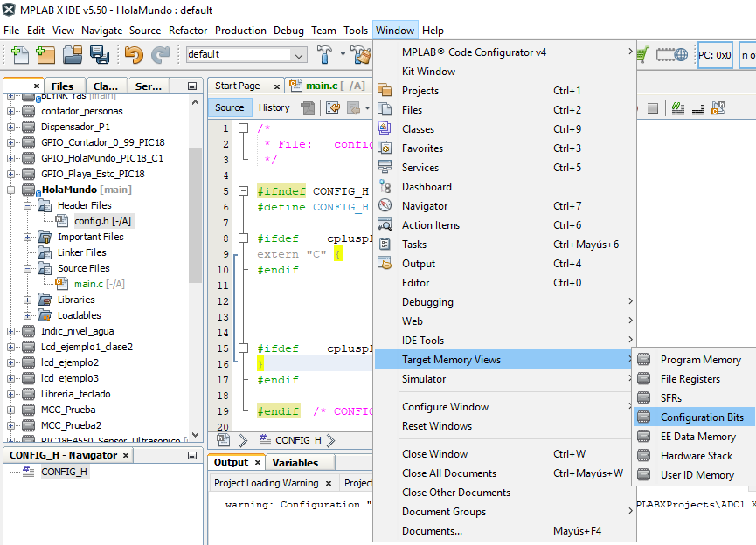
Task: Collapse the HolaMundo project node
Action: (10, 190)
